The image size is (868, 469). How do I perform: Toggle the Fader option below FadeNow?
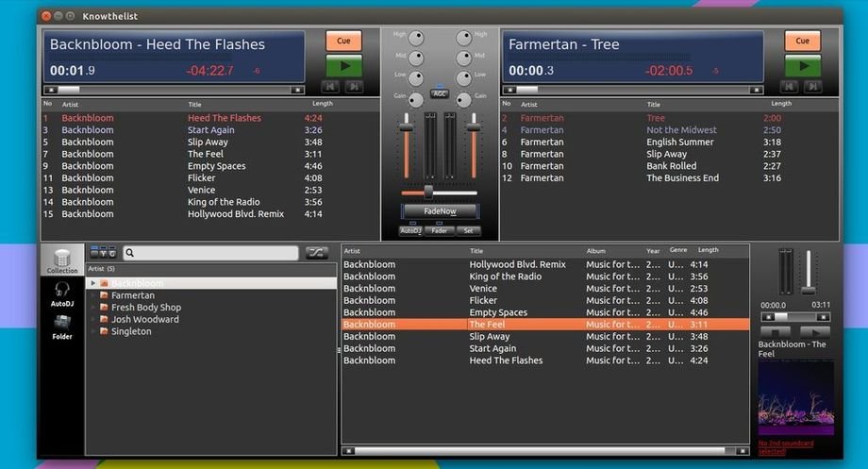(439, 230)
